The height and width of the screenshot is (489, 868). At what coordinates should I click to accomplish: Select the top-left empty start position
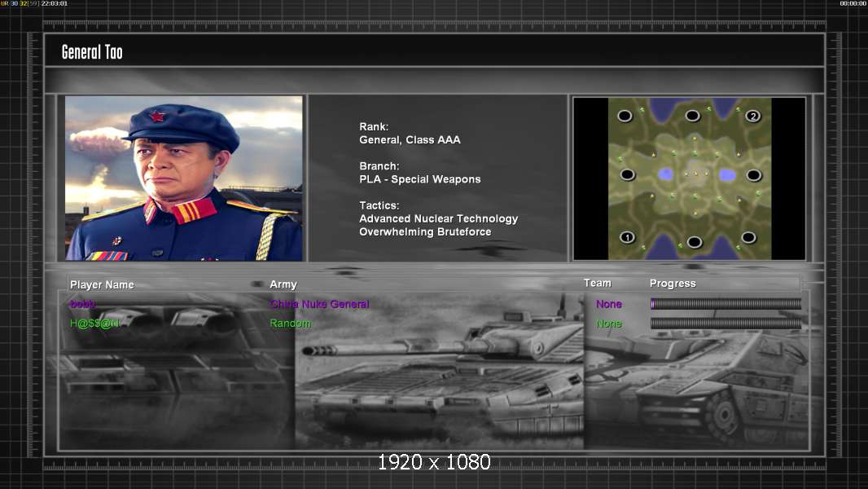click(625, 116)
